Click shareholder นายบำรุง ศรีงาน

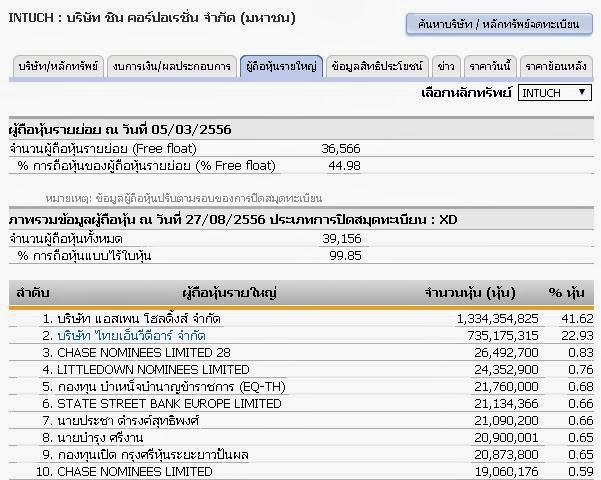pyautogui.click(x=100, y=438)
